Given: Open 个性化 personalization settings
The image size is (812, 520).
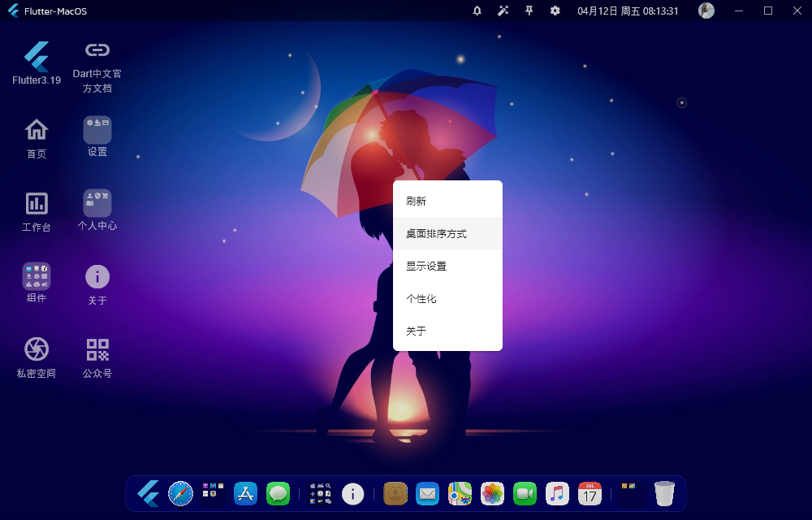Looking at the screenshot, I should tap(447, 298).
